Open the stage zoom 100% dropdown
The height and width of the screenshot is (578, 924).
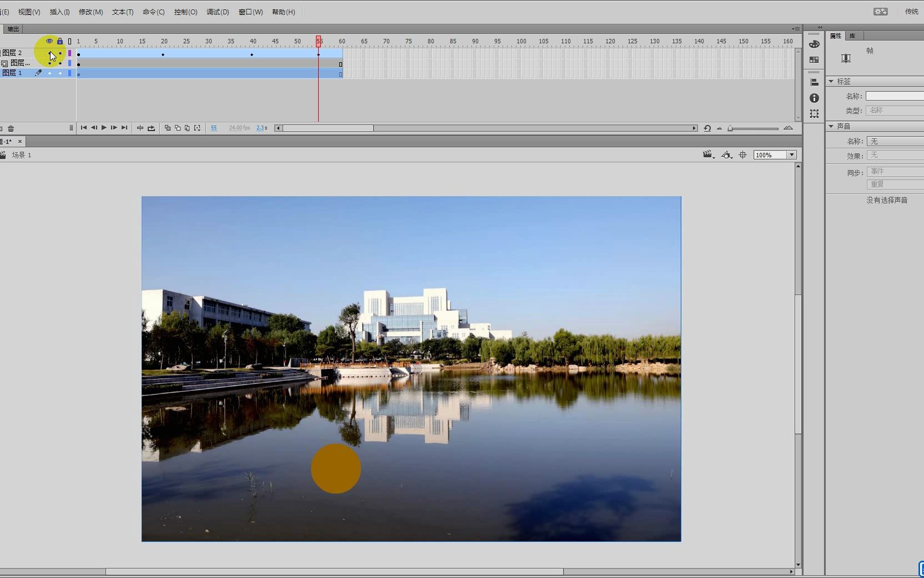point(792,155)
